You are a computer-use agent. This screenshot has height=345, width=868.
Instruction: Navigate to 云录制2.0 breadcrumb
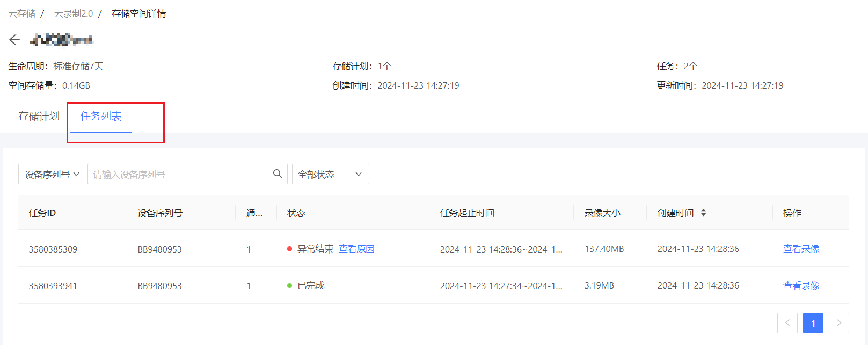(x=74, y=13)
